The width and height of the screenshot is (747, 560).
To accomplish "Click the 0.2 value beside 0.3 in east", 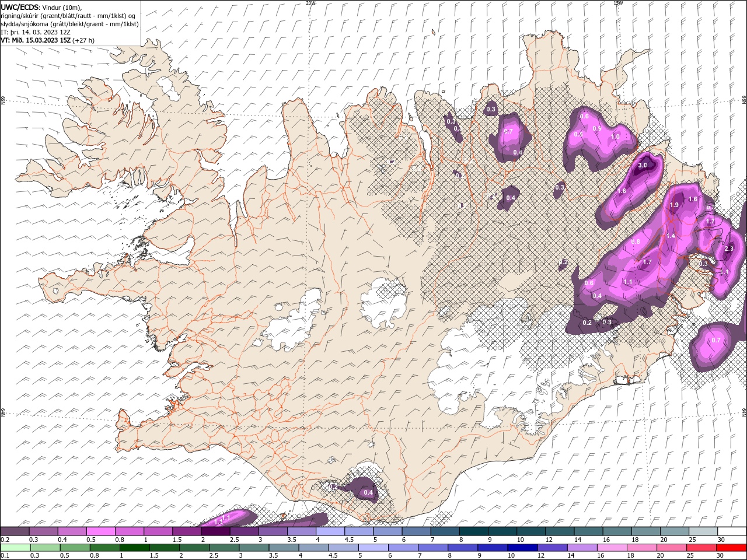I will point(587,323).
